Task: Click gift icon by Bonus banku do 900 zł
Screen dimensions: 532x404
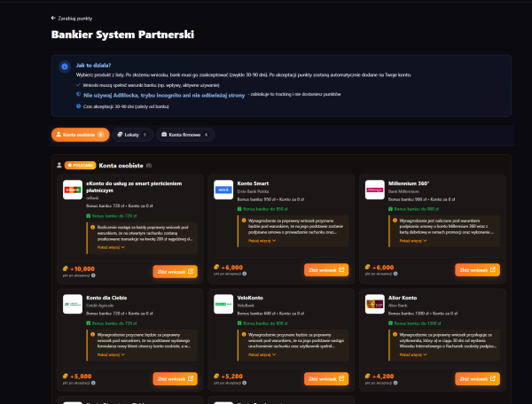Action: [390, 209]
